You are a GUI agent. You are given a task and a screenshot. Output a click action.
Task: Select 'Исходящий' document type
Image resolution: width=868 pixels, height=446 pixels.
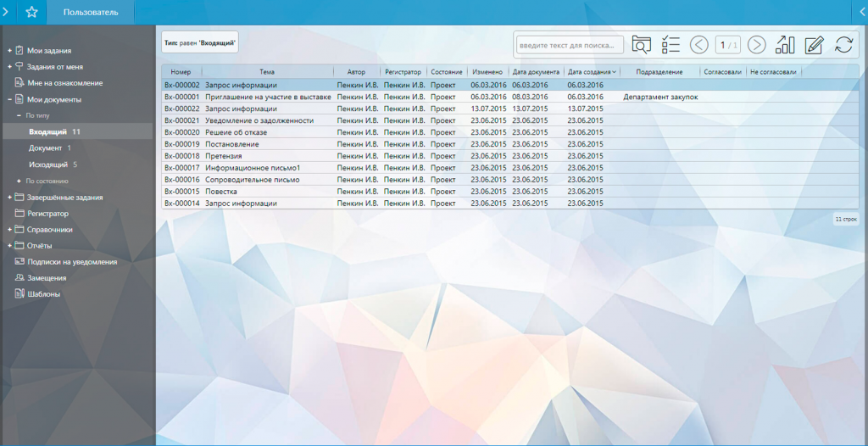[48, 164]
